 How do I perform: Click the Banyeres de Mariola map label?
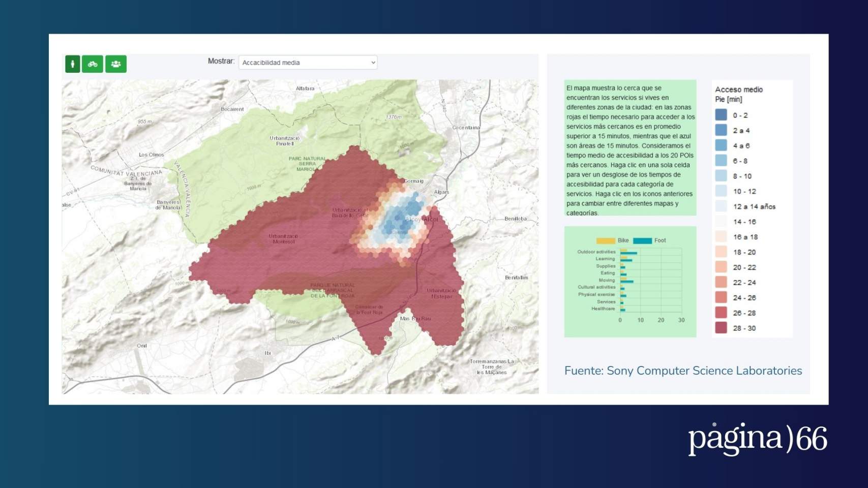(x=168, y=205)
